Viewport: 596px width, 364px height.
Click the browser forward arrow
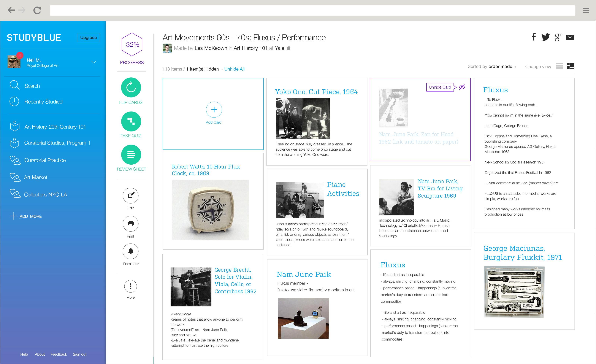[22, 10]
